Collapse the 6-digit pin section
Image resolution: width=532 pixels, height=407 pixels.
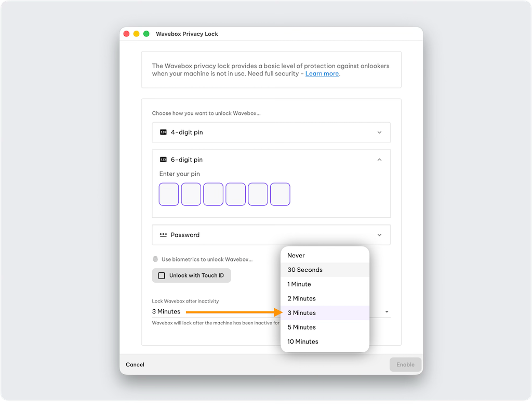pos(379,160)
